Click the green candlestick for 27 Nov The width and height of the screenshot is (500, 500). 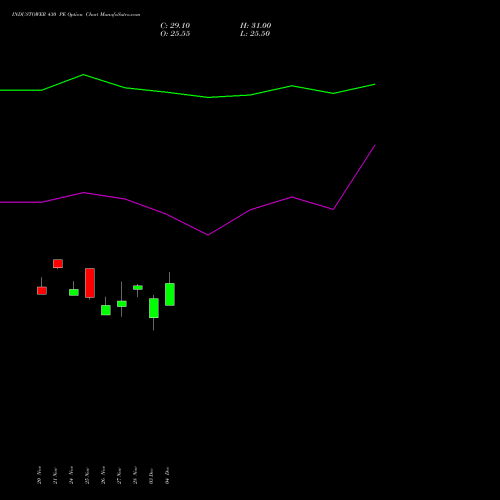122,304
